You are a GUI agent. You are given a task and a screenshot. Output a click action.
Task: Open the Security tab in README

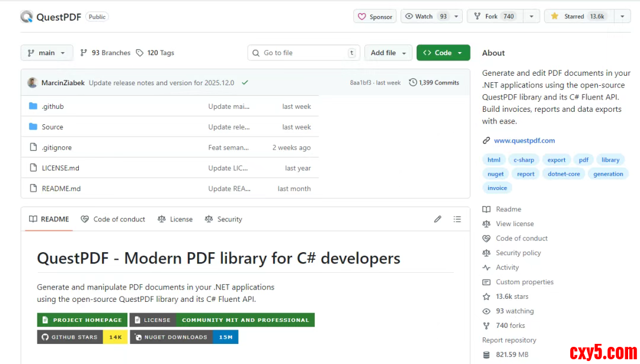(x=223, y=219)
